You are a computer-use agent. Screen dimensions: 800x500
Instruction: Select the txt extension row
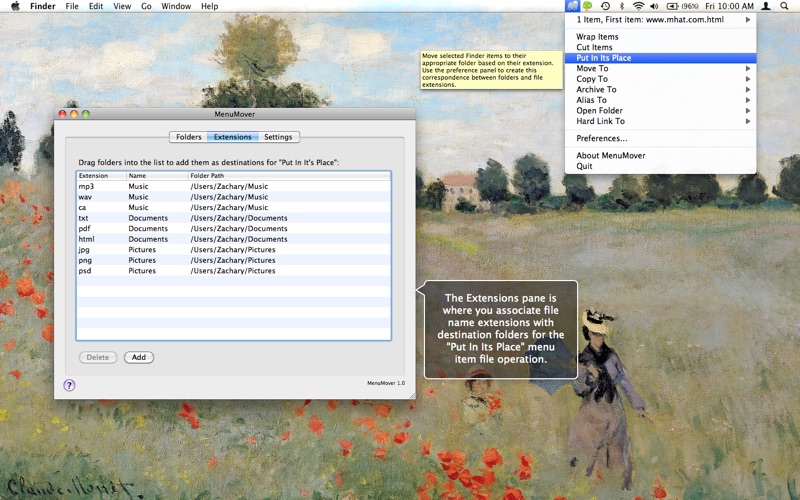[x=234, y=218]
